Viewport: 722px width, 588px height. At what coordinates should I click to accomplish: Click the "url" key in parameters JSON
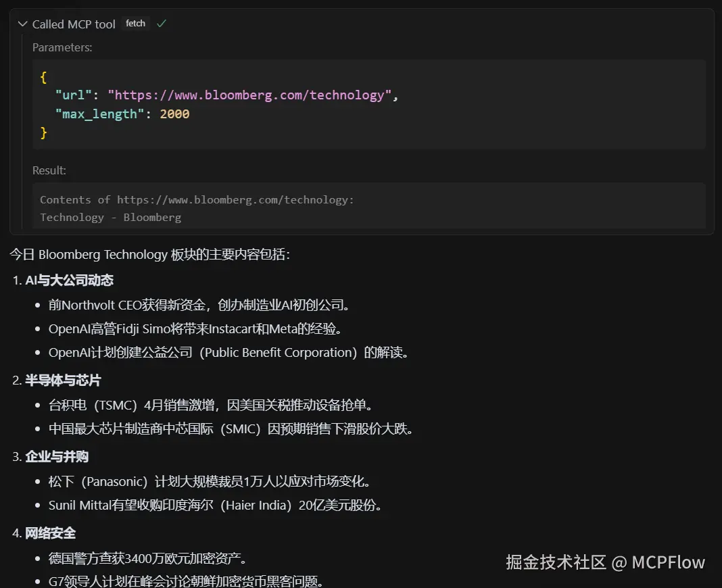coord(73,95)
